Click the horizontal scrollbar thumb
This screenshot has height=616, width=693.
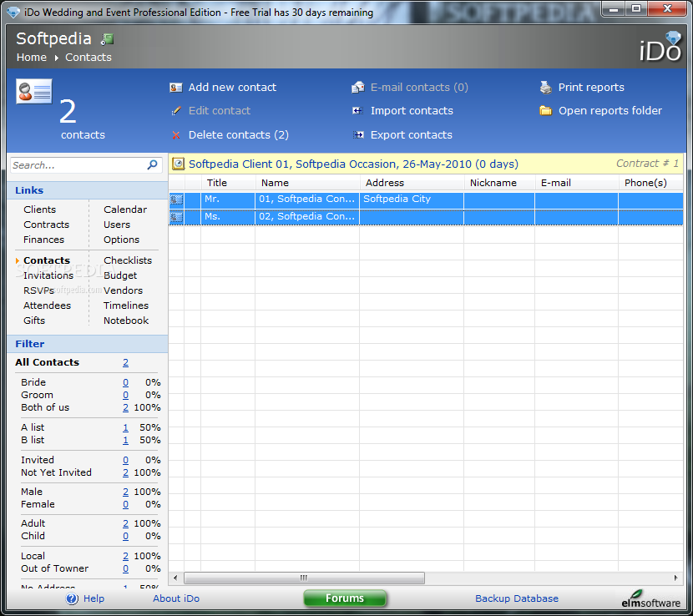pyautogui.click(x=304, y=578)
